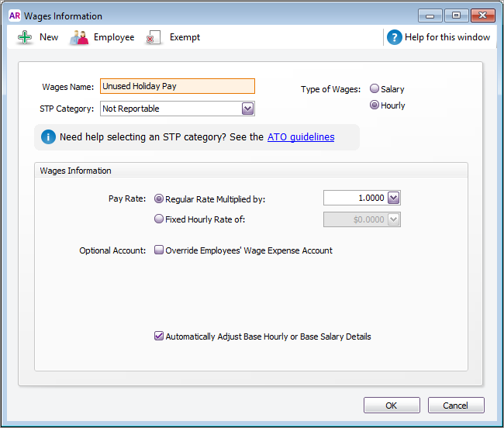
Task: Click the AR application icon in title bar
Action: [14, 16]
